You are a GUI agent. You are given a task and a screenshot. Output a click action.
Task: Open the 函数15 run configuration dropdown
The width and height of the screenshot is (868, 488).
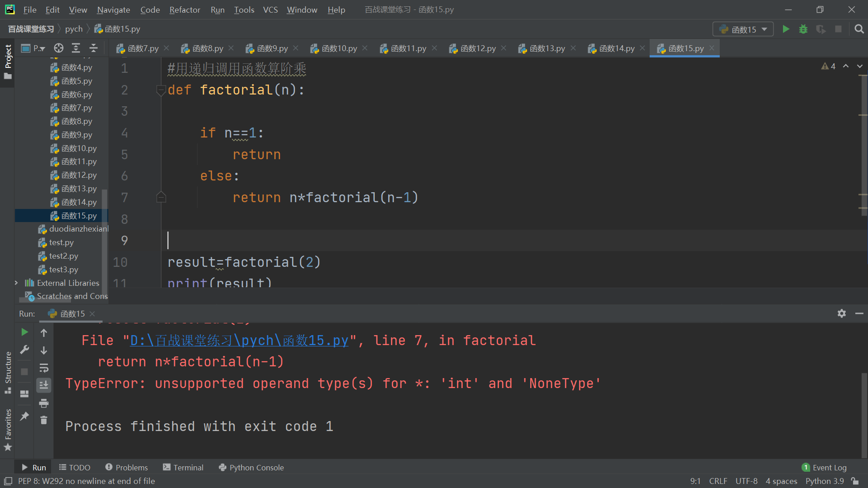[743, 29]
